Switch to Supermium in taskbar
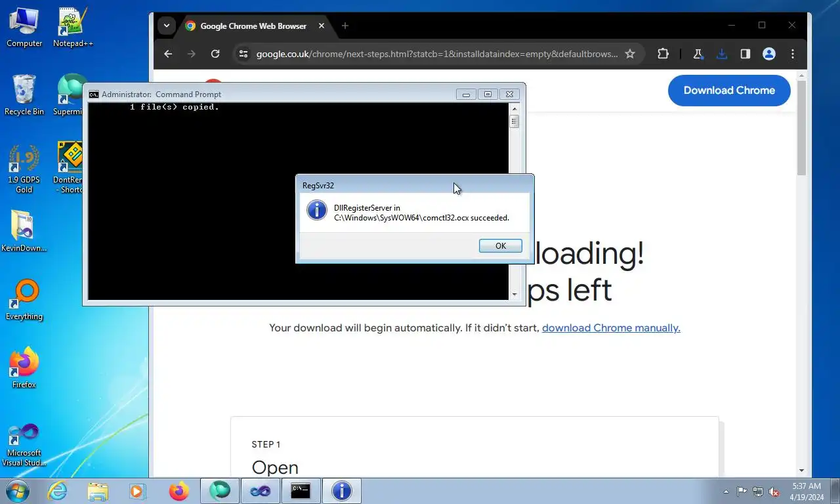This screenshot has height=504, width=840. click(x=219, y=491)
